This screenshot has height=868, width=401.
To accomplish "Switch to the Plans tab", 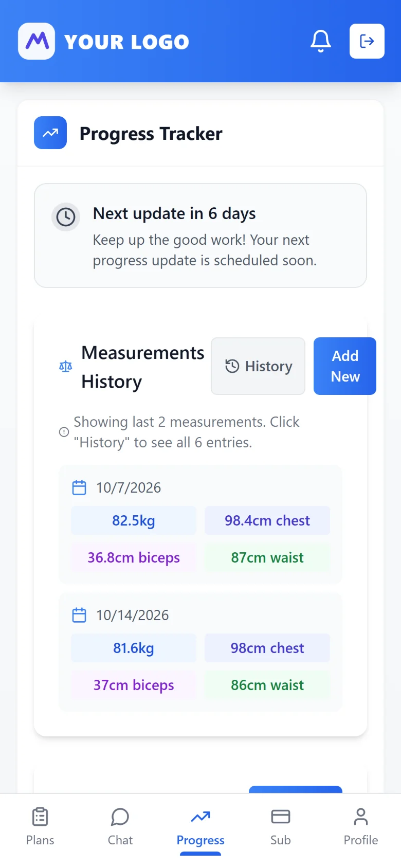I will coord(40,827).
